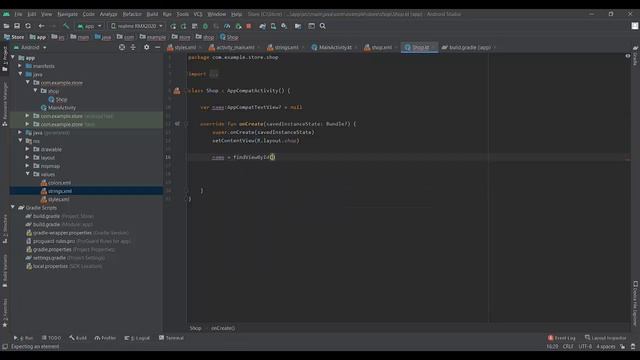The width and height of the screenshot is (640, 360).
Task: Open the File menu
Action: (x=18, y=14)
